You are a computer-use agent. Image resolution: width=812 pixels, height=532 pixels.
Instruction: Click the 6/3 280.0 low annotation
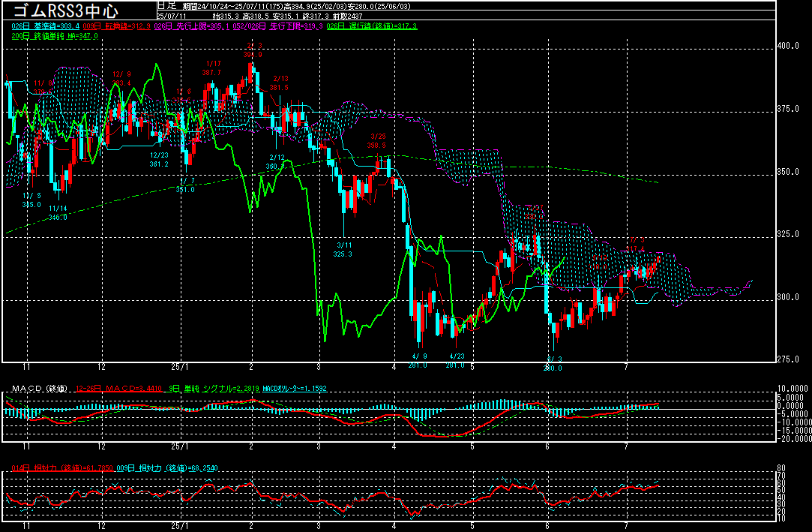[553, 364]
